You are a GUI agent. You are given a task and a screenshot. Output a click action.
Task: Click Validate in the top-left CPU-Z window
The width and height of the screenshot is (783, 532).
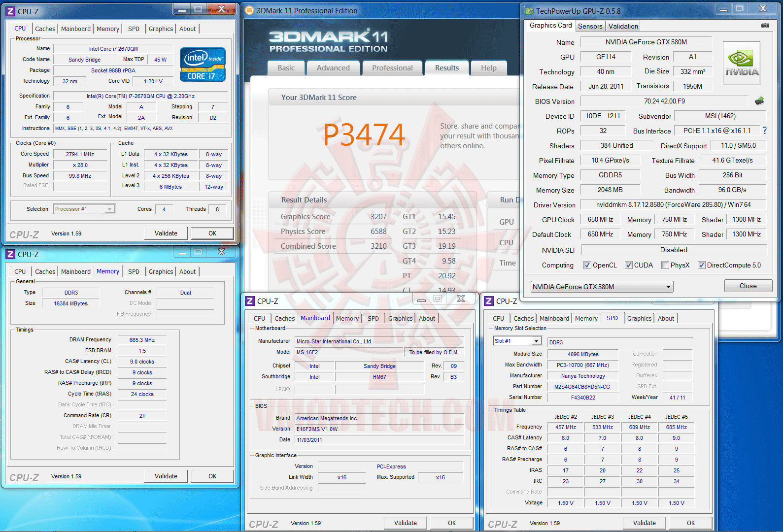(166, 233)
